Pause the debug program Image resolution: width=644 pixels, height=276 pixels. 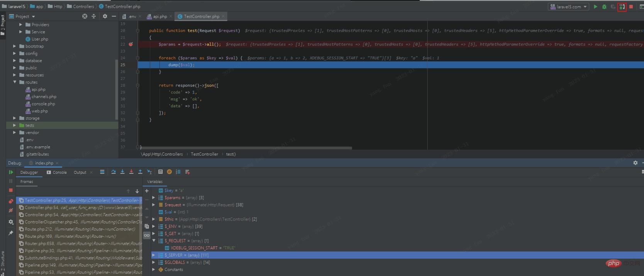click(x=11, y=181)
